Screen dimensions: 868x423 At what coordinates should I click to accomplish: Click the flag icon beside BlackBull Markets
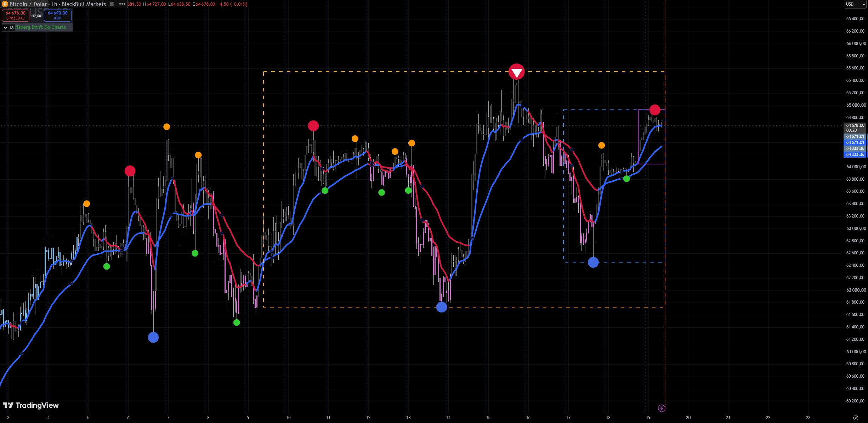[x=112, y=4]
